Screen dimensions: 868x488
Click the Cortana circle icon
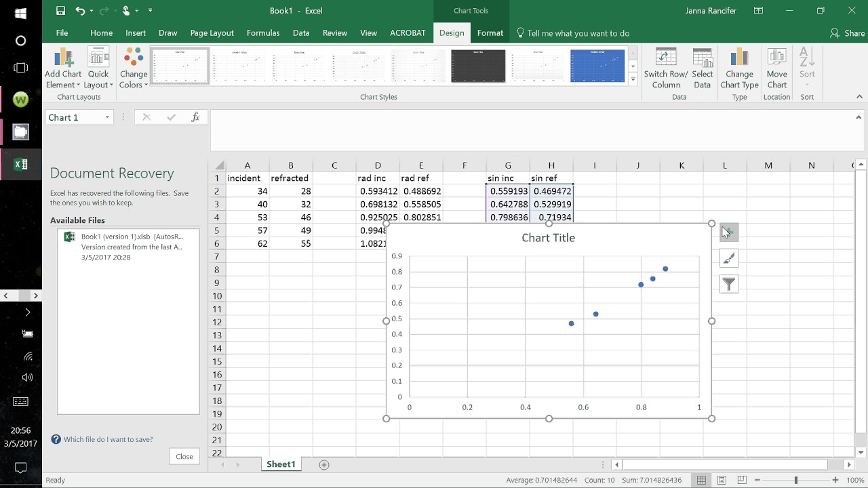[x=20, y=41]
